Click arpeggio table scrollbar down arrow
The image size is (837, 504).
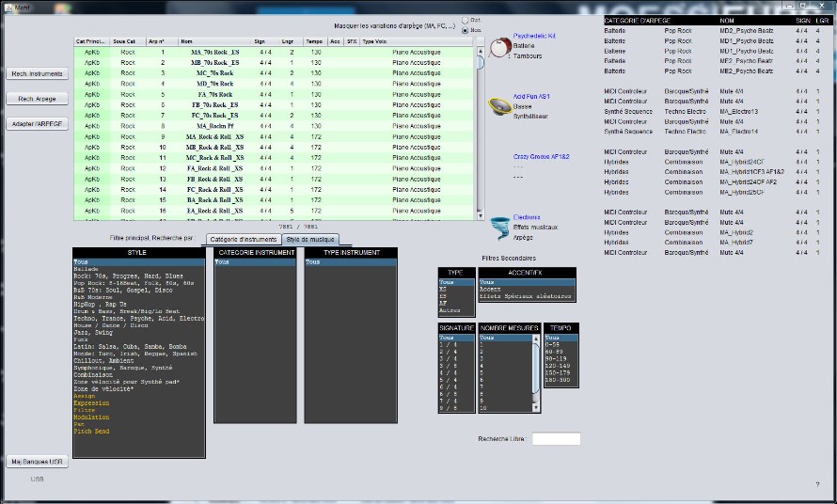click(480, 215)
